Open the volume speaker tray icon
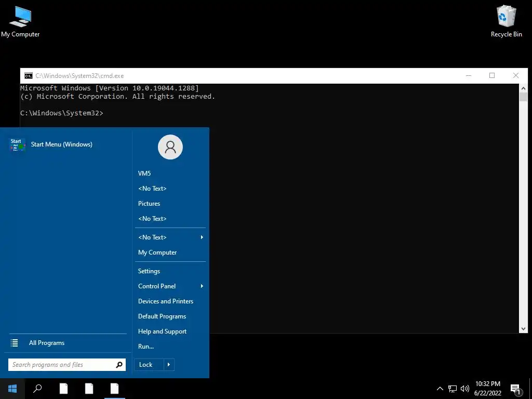Viewport: 532px width, 399px height. 465,389
